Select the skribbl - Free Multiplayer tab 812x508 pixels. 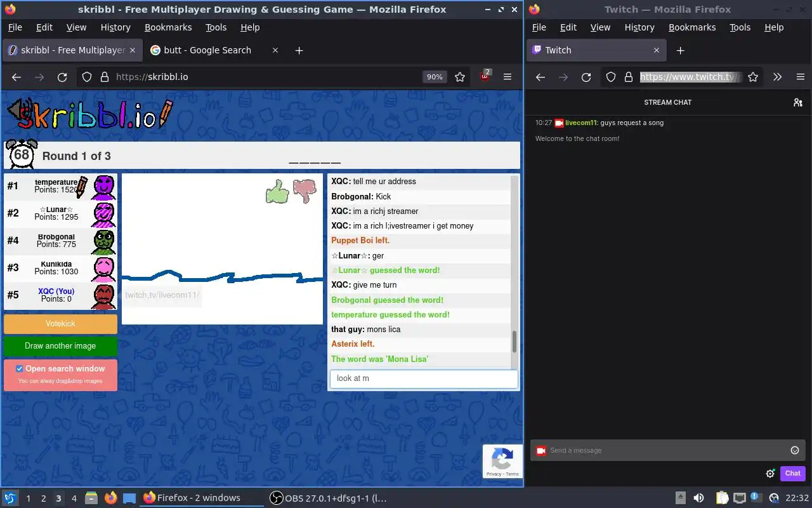(72, 50)
